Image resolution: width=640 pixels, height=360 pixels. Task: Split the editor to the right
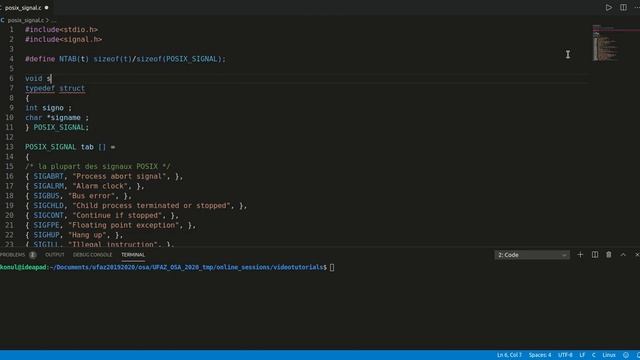click(x=623, y=7)
